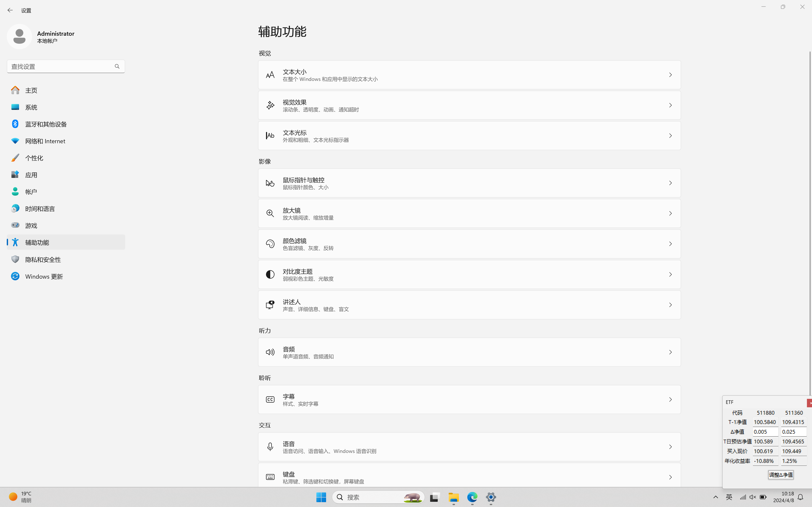The height and width of the screenshot is (507, 812).
Task: Open File Explorer from the taskbar
Action: tap(454, 497)
